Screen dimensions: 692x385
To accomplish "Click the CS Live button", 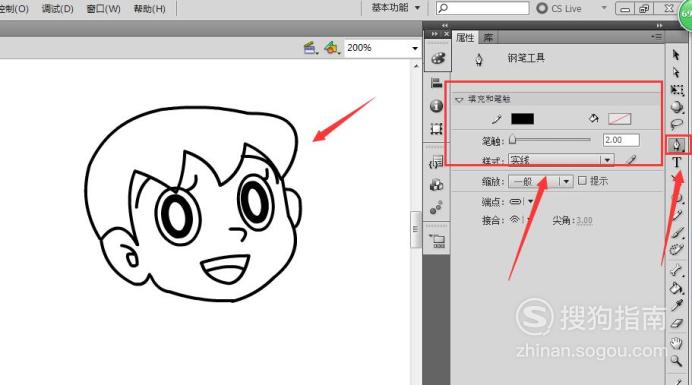I will (559, 8).
